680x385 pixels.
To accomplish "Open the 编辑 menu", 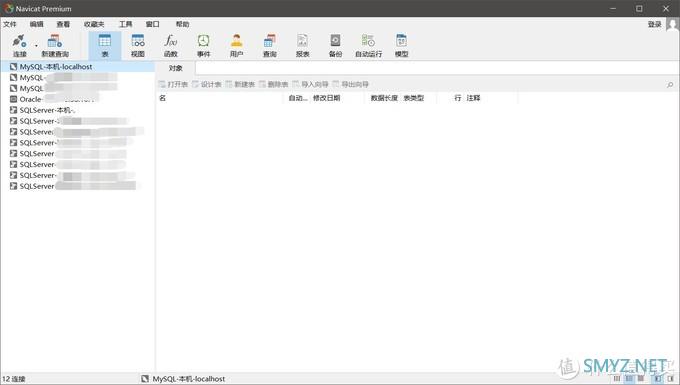I will pyautogui.click(x=36, y=24).
